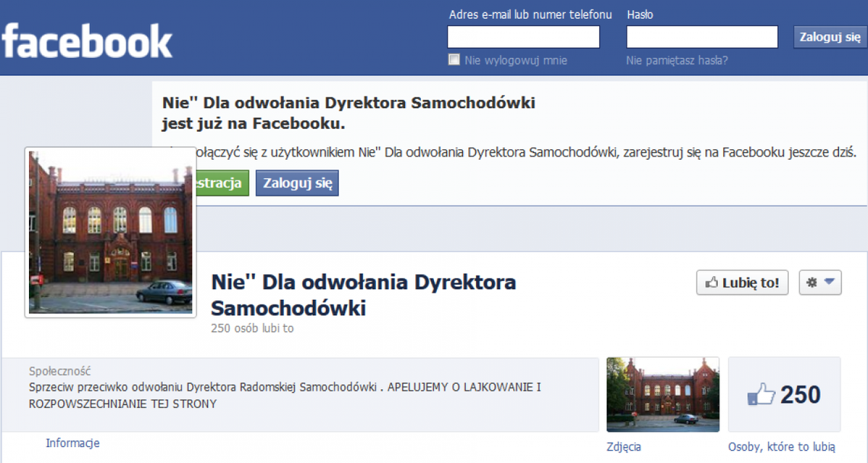Click the Zdjęcia link below the photo
Image resolution: width=868 pixels, height=463 pixels.
[623, 446]
